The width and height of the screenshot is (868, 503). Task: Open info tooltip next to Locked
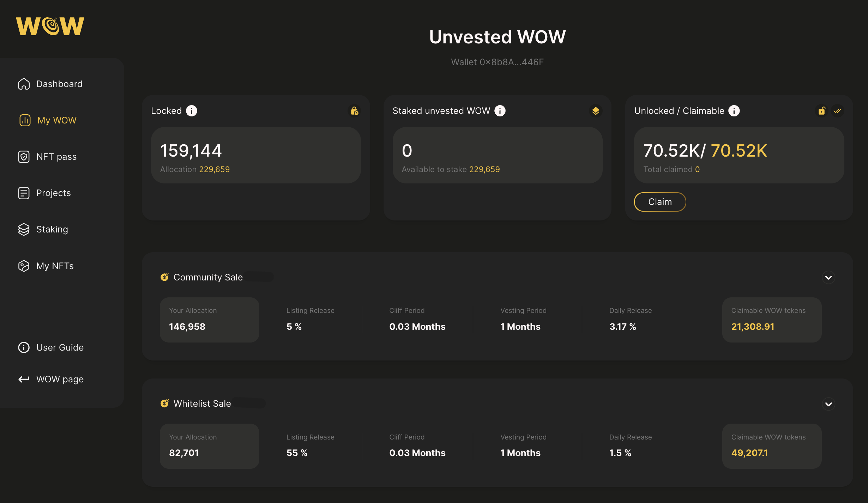(x=192, y=111)
